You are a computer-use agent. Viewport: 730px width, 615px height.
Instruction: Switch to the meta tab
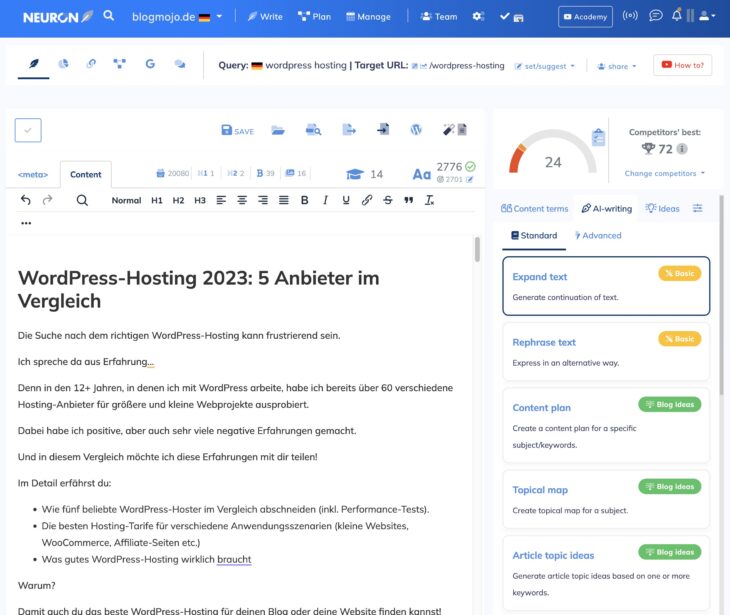pyautogui.click(x=33, y=175)
